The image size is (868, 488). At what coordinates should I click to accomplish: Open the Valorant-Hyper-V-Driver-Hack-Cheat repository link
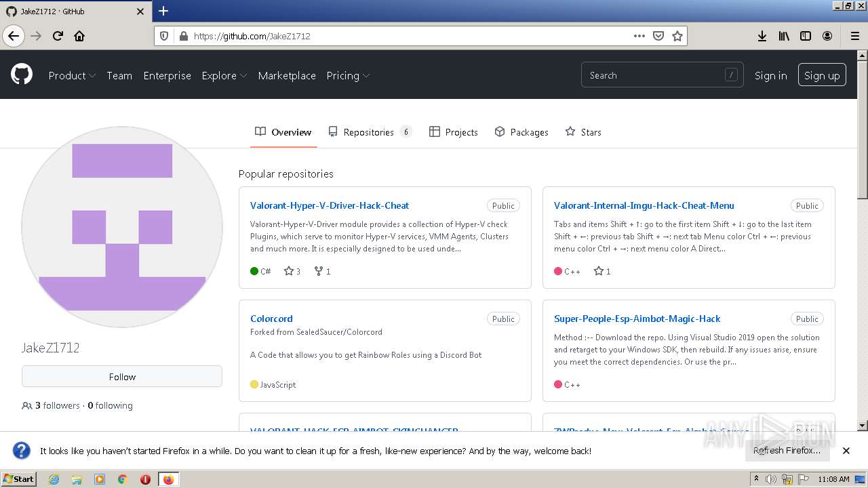(x=330, y=205)
